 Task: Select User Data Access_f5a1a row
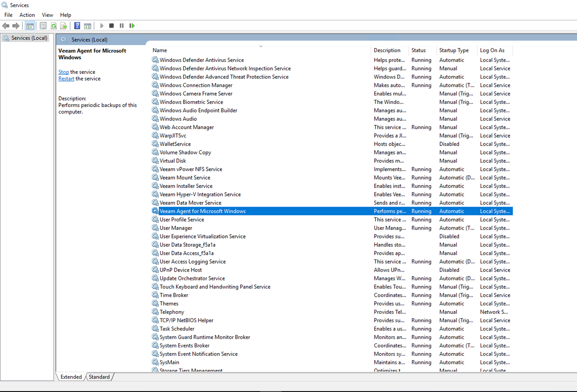tap(332, 253)
